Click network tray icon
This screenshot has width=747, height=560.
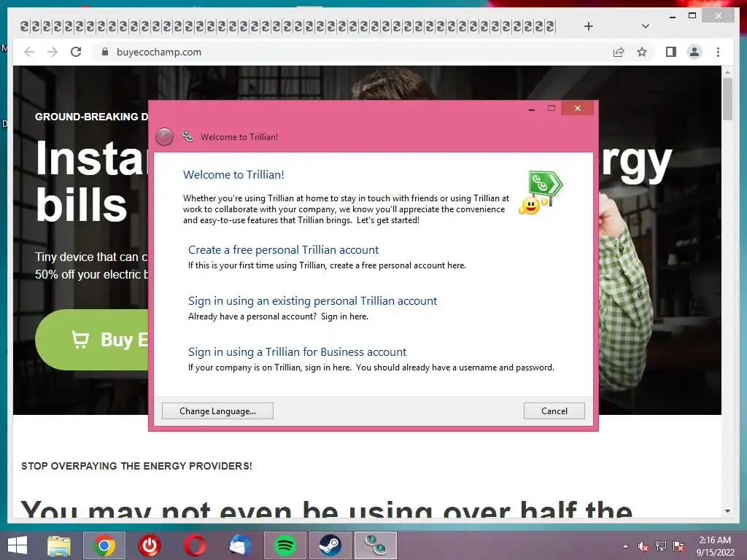[x=661, y=546]
